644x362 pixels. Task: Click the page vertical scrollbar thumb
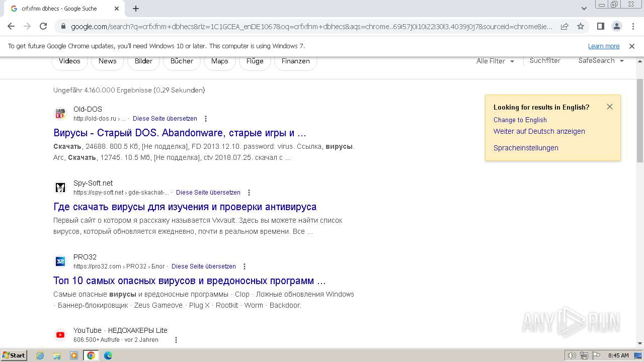pos(640,121)
